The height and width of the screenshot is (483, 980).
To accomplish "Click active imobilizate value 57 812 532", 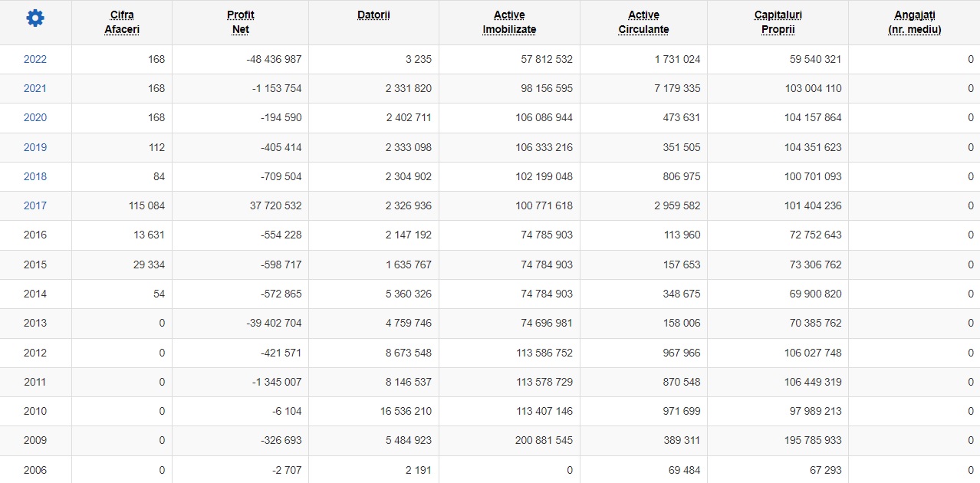I will point(547,59).
